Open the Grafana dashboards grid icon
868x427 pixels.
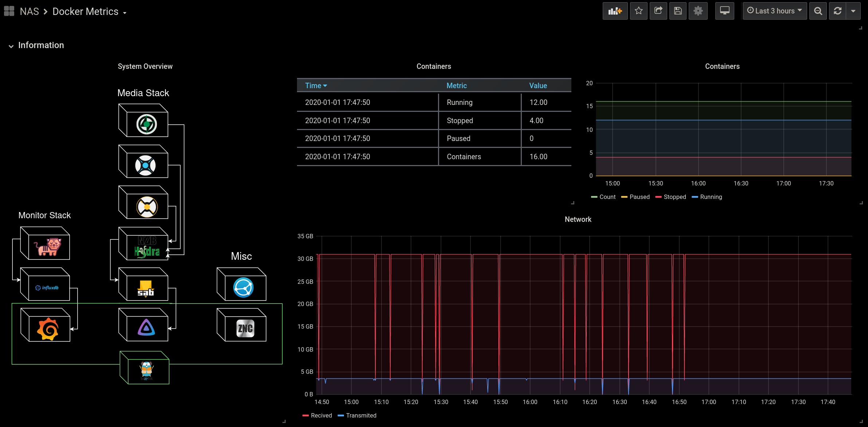pos(9,11)
